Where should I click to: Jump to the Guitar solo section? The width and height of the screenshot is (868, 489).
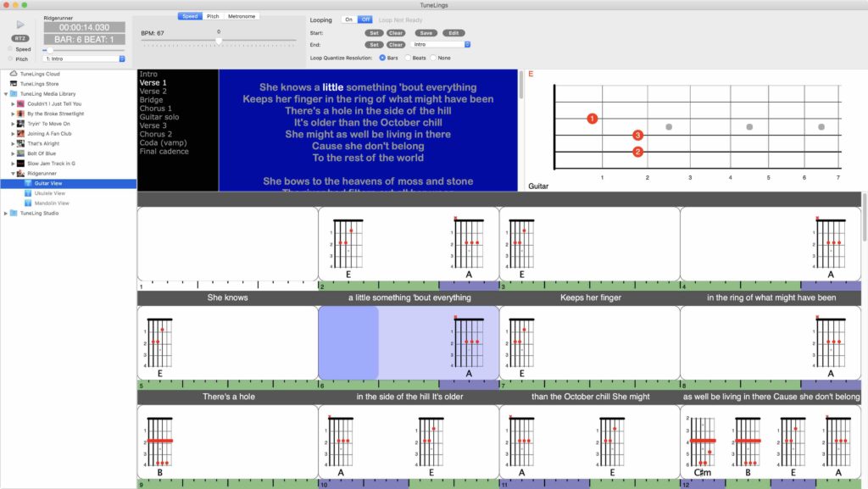tap(159, 117)
